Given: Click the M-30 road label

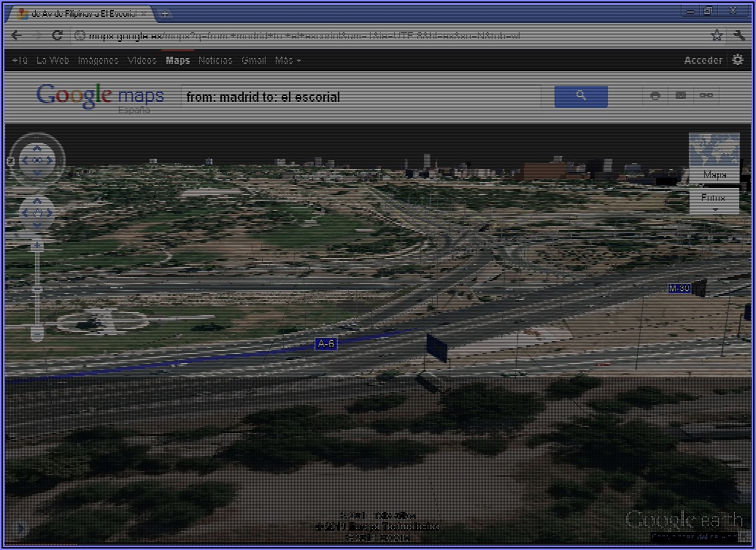Looking at the screenshot, I should [x=680, y=288].
